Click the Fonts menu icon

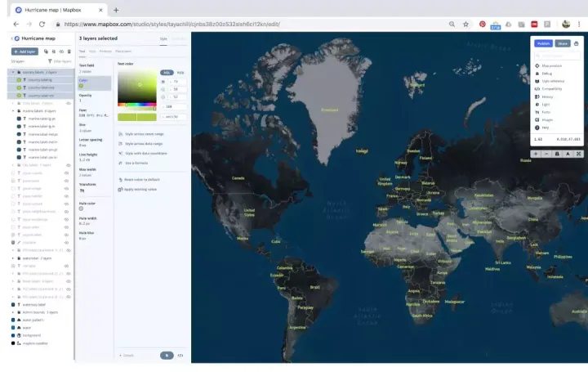[x=537, y=111]
